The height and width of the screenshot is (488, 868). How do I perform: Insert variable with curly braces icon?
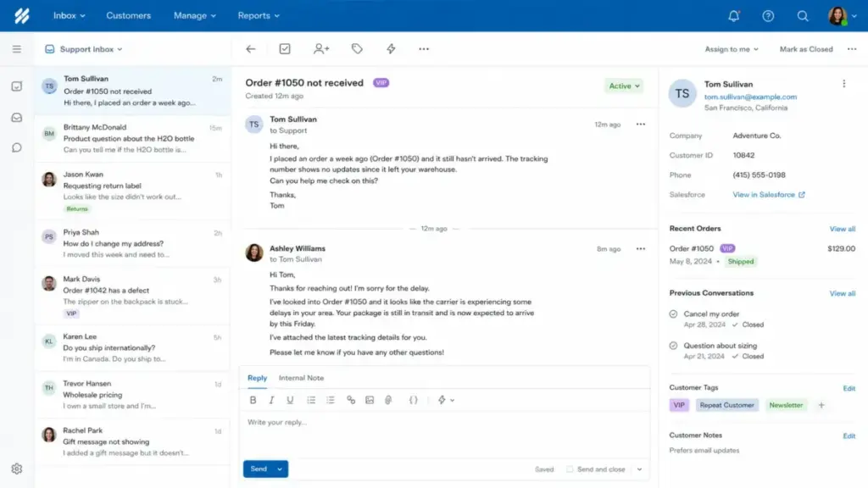click(413, 400)
